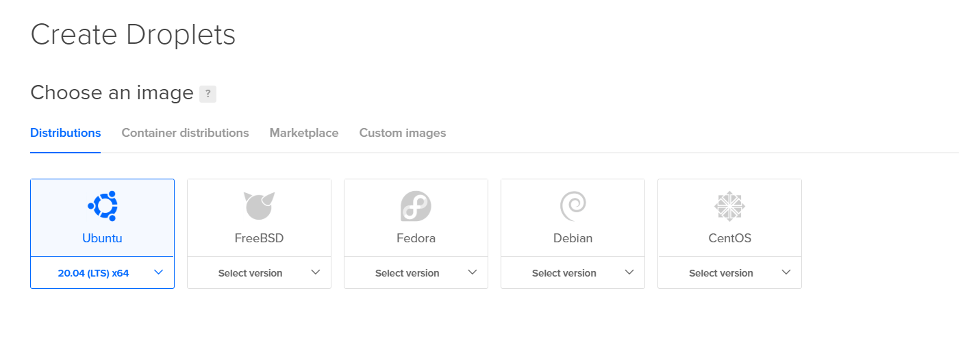Click the FreeBSD daemon logo icon
Screen dimensions: 980x345
pos(259,206)
